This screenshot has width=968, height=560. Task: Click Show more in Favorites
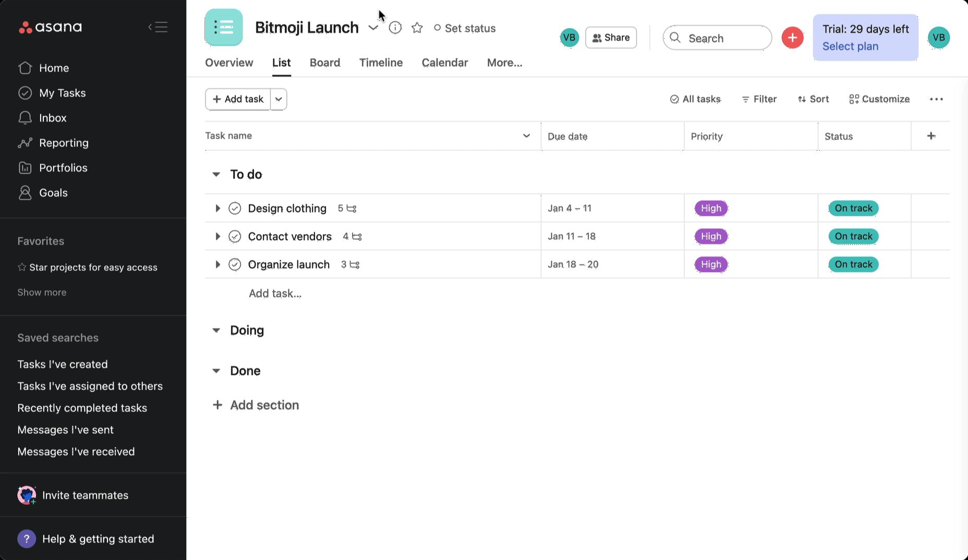click(x=42, y=293)
